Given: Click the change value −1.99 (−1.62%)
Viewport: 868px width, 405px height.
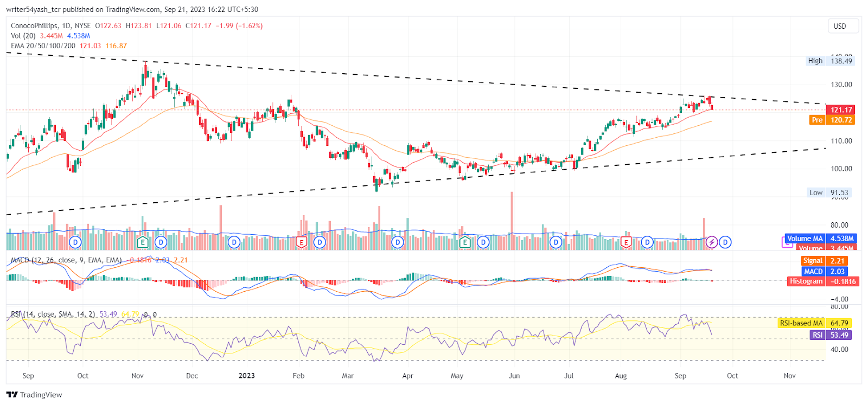Looking at the screenshot, I should pyautogui.click(x=239, y=25).
